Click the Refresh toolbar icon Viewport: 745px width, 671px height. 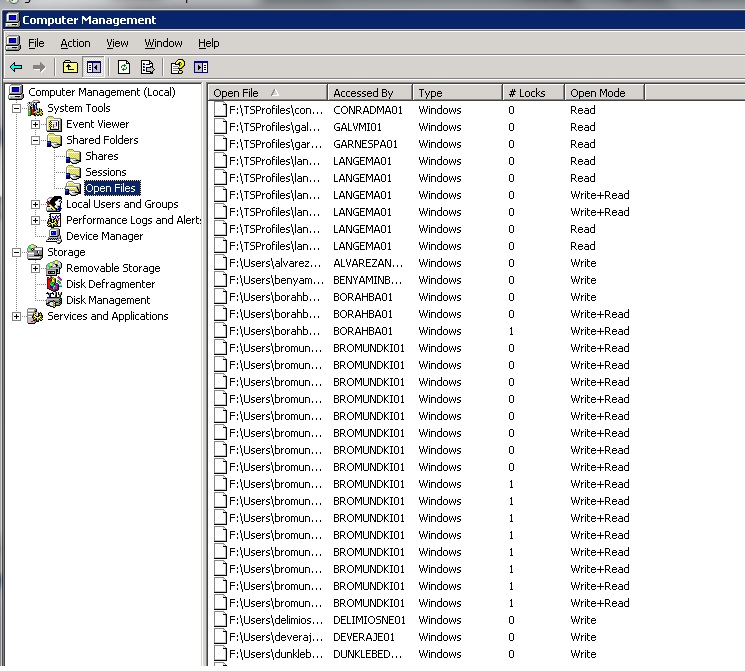pos(124,67)
